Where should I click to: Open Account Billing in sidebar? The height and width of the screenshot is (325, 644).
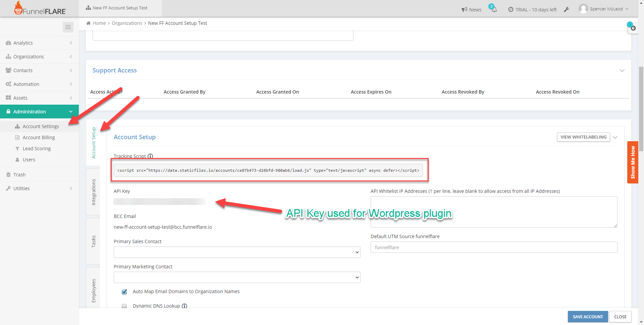point(40,138)
